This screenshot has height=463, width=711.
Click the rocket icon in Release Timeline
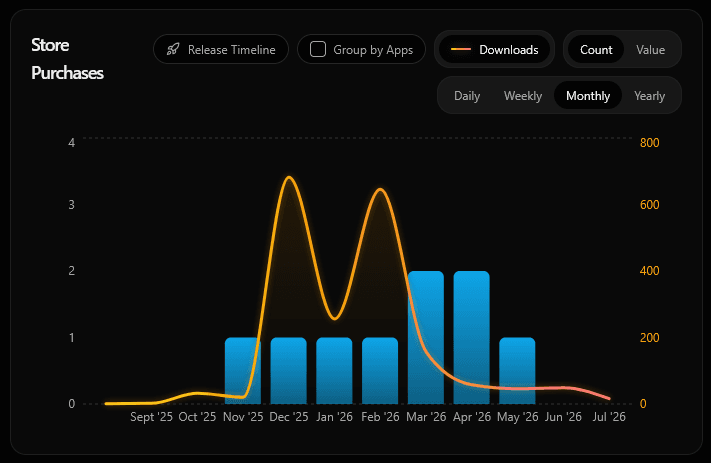click(x=173, y=49)
